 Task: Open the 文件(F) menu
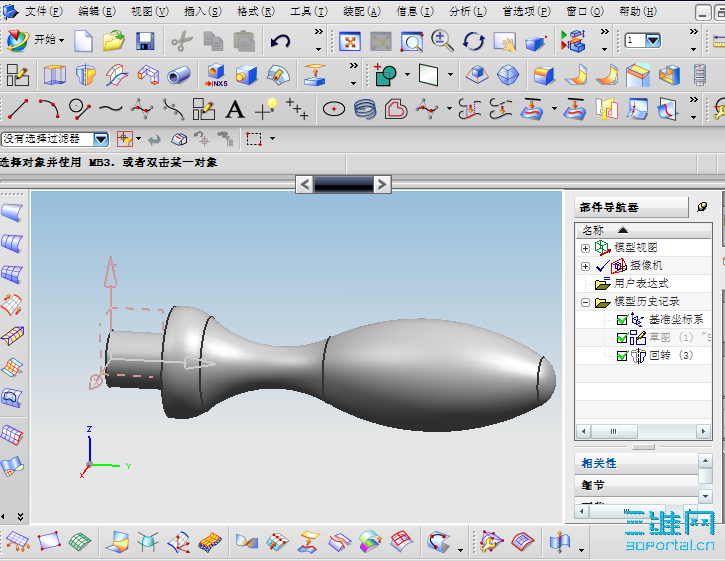43,12
